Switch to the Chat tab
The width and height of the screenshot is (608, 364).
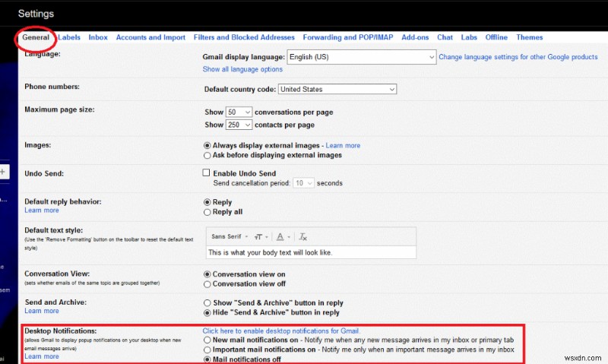click(x=445, y=37)
